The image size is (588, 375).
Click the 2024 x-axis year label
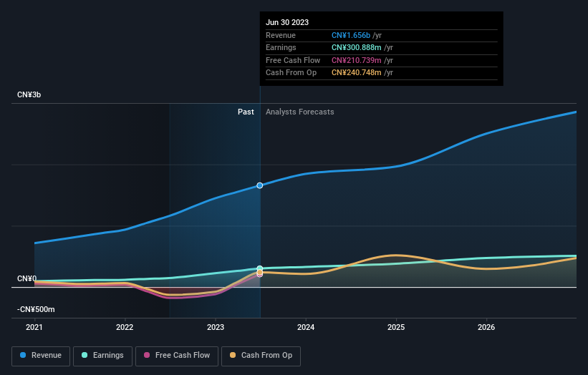click(306, 327)
